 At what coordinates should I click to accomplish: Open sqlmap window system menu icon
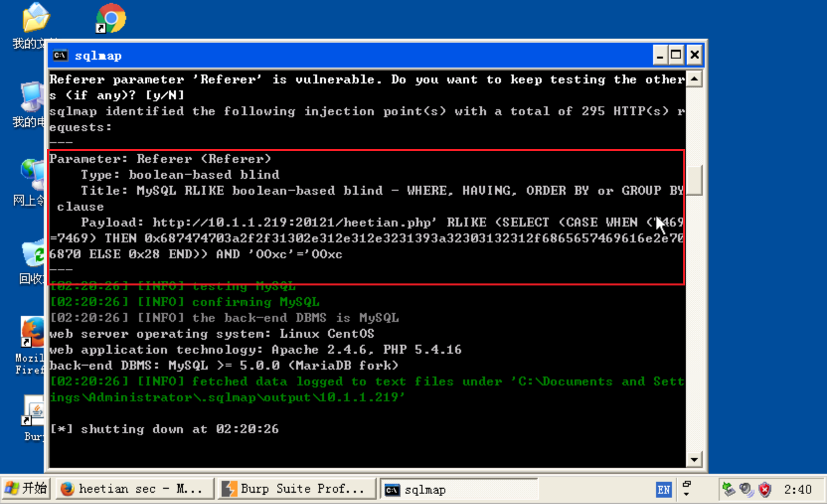click(x=60, y=56)
